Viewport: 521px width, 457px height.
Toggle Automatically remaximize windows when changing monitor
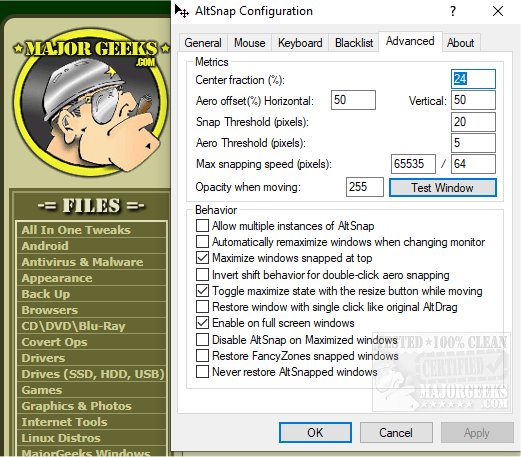202,242
